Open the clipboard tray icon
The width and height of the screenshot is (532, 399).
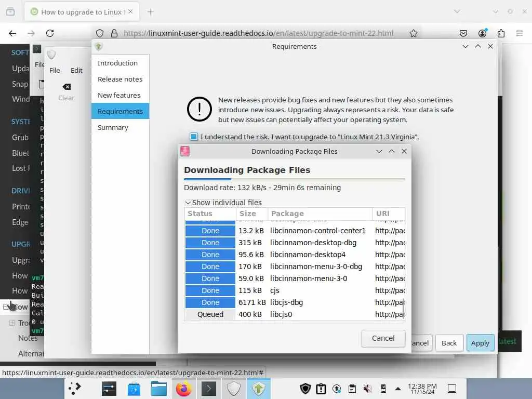point(352,389)
